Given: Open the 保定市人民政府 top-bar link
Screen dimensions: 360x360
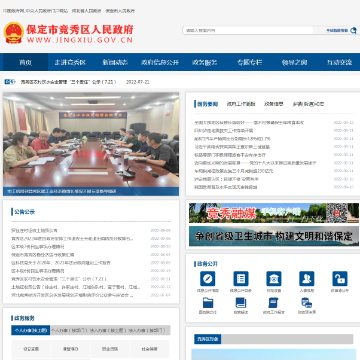Looking at the screenshot, I should click(120, 11).
